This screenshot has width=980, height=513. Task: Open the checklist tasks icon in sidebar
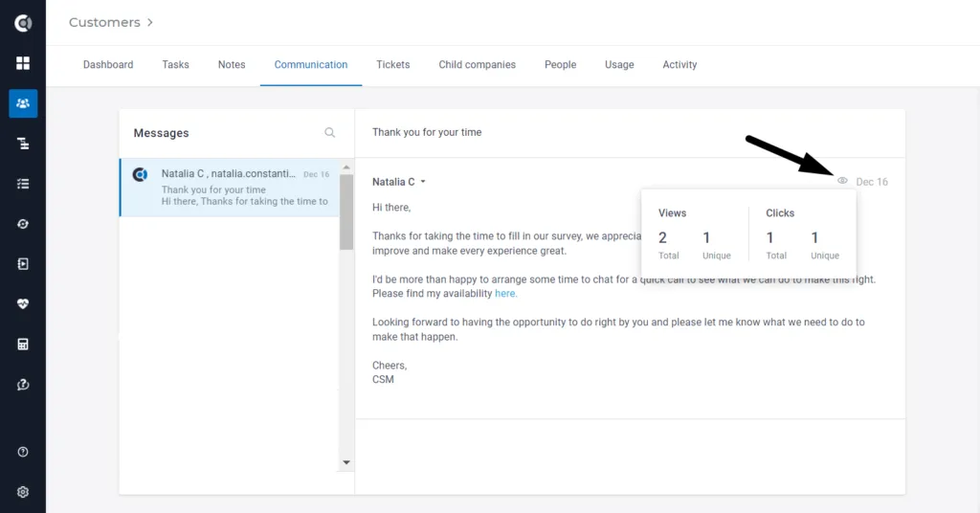[x=23, y=184]
